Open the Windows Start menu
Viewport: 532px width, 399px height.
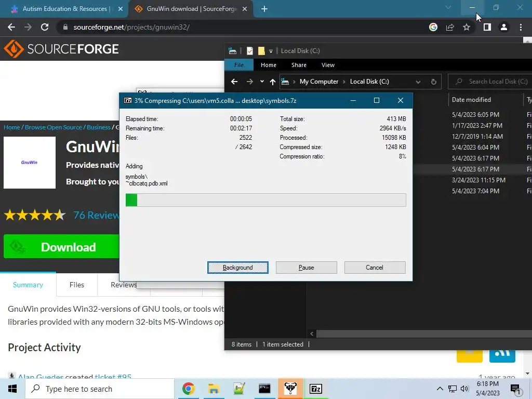tap(12, 389)
